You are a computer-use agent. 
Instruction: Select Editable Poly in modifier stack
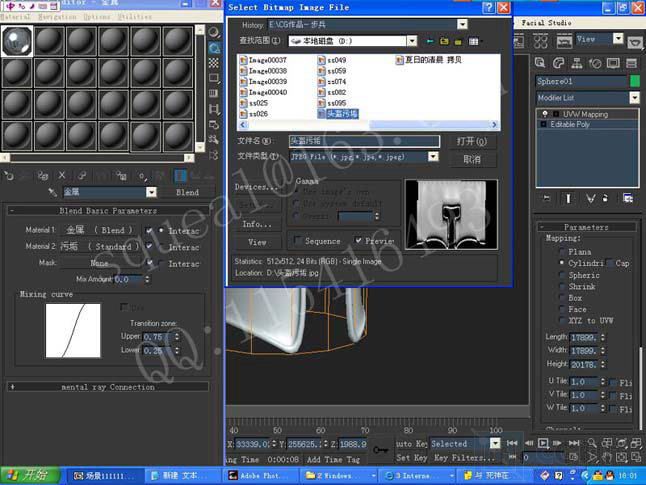(570, 124)
